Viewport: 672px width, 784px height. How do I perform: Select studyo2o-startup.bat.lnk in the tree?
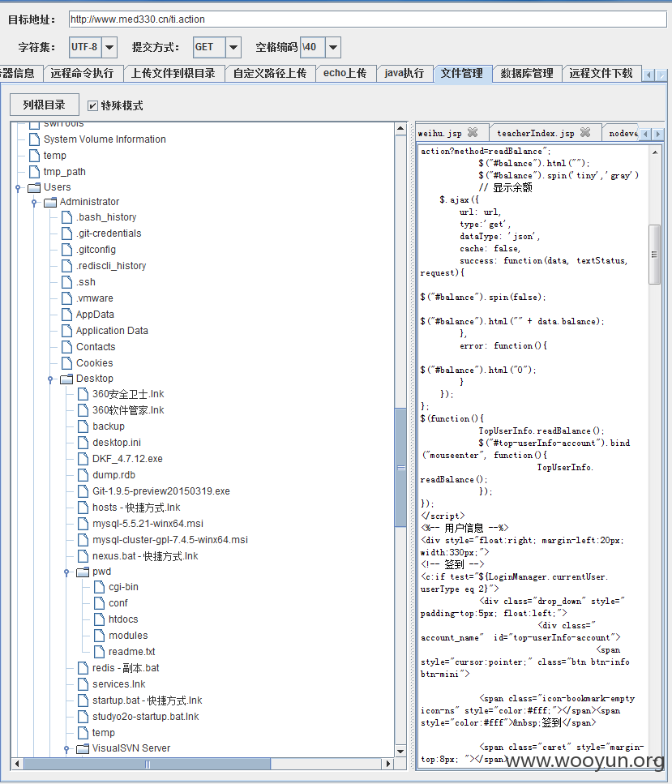[145, 717]
